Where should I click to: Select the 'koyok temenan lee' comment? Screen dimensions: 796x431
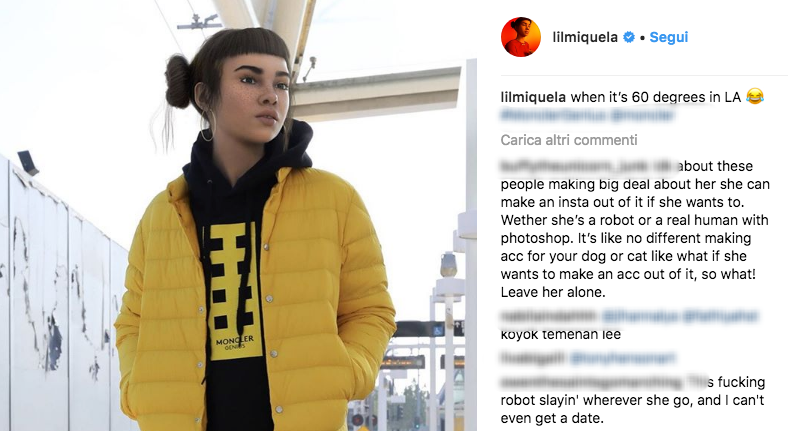point(560,335)
